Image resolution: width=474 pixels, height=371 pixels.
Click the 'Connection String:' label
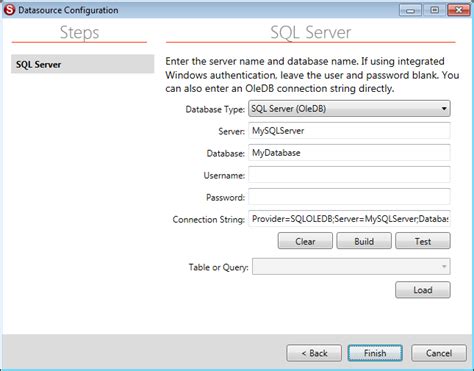(x=209, y=219)
